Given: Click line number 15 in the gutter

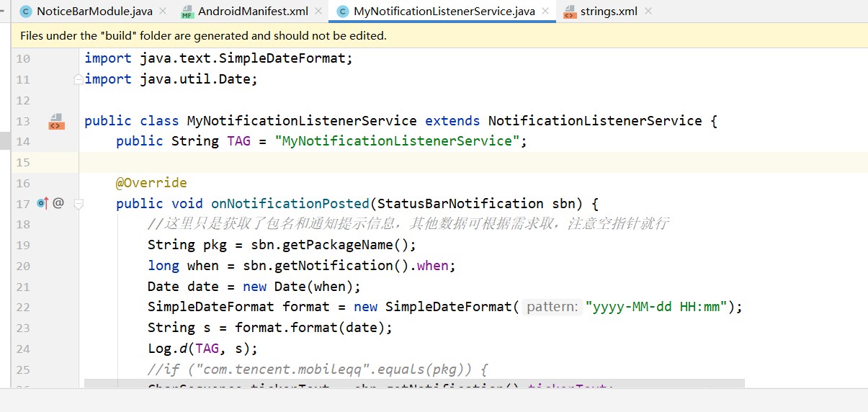Looking at the screenshot, I should [x=22, y=163].
